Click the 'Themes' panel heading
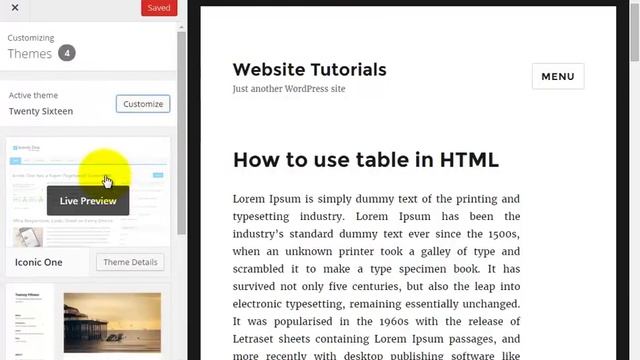 [x=30, y=53]
